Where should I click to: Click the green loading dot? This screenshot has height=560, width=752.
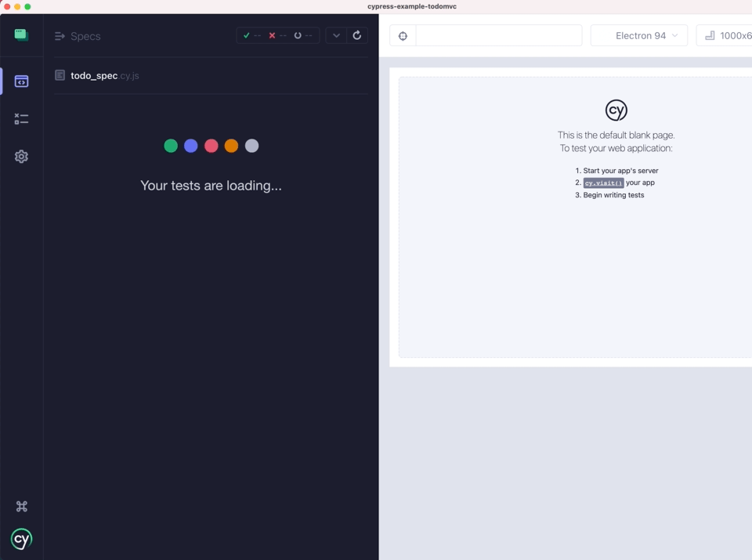pos(171,146)
